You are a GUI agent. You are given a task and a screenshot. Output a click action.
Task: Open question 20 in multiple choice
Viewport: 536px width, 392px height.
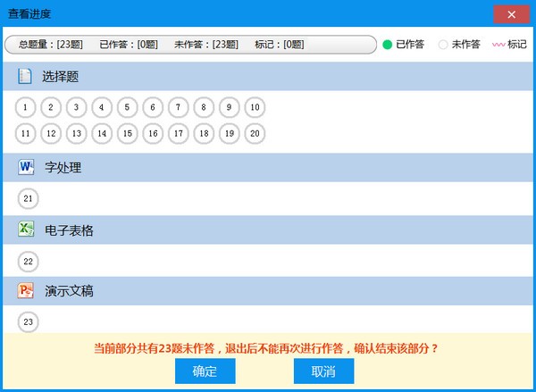[x=255, y=134]
